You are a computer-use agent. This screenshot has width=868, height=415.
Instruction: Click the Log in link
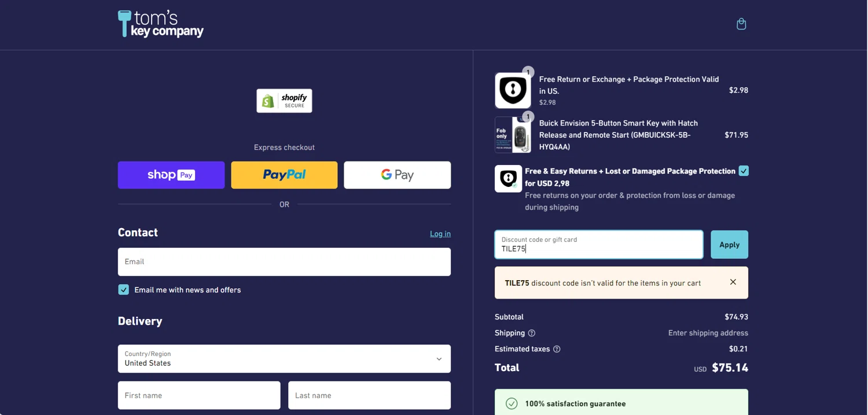[440, 234]
